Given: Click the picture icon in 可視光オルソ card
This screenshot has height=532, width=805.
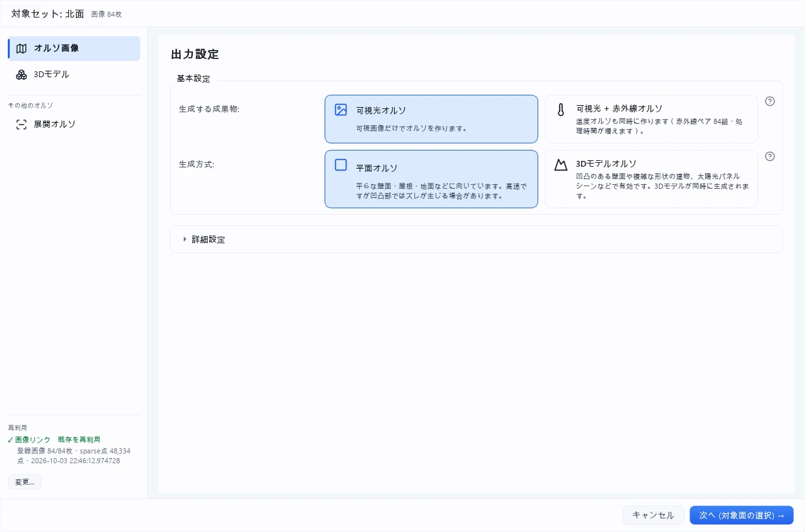Looking at the screenshot, I should click(341, 110).
